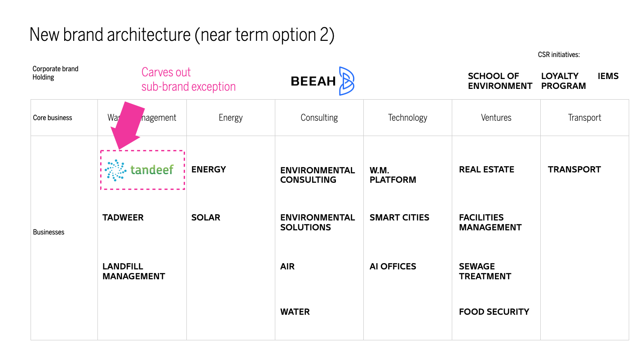Click the slide title text

coord(182,35)
